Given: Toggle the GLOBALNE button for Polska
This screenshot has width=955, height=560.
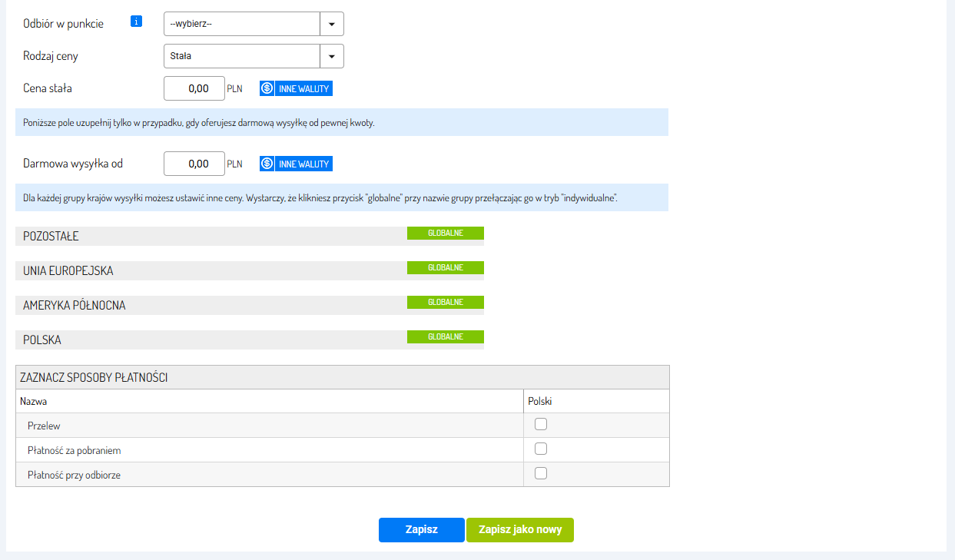Looking at the screenshot, I should pyautogui.click(x=446, y=336).
